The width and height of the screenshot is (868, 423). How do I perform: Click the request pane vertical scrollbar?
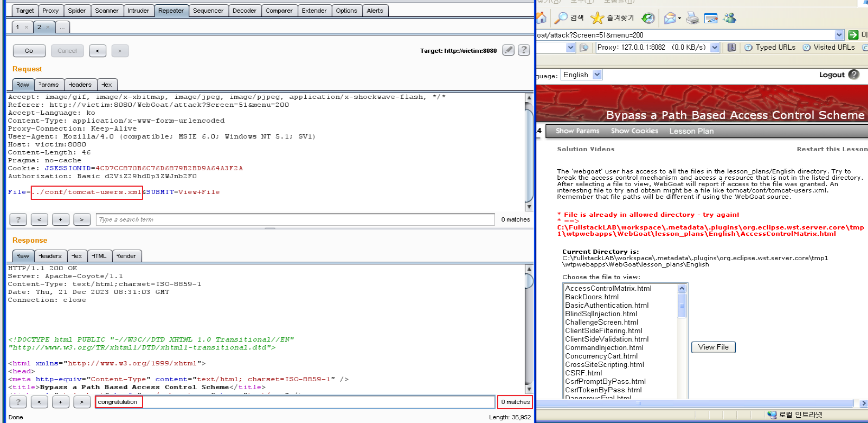528,152
